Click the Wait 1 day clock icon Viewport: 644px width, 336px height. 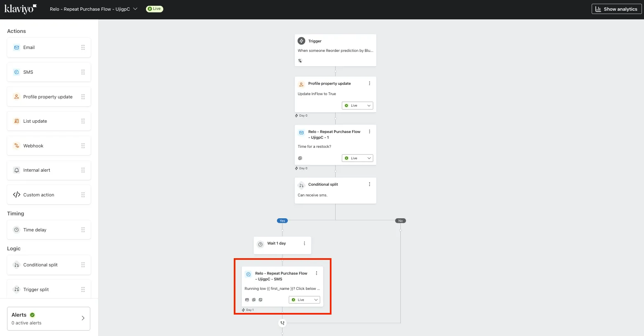pos(261,244)
